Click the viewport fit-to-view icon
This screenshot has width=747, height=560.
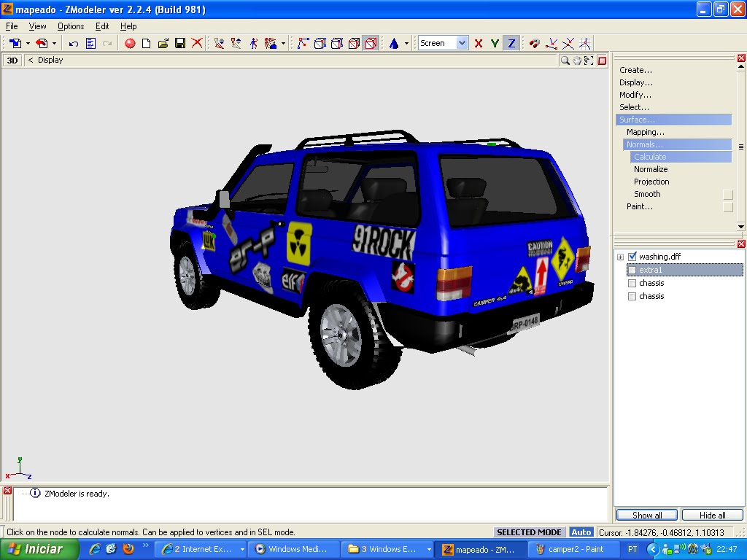pyautogui.click(x=589, y=61)
